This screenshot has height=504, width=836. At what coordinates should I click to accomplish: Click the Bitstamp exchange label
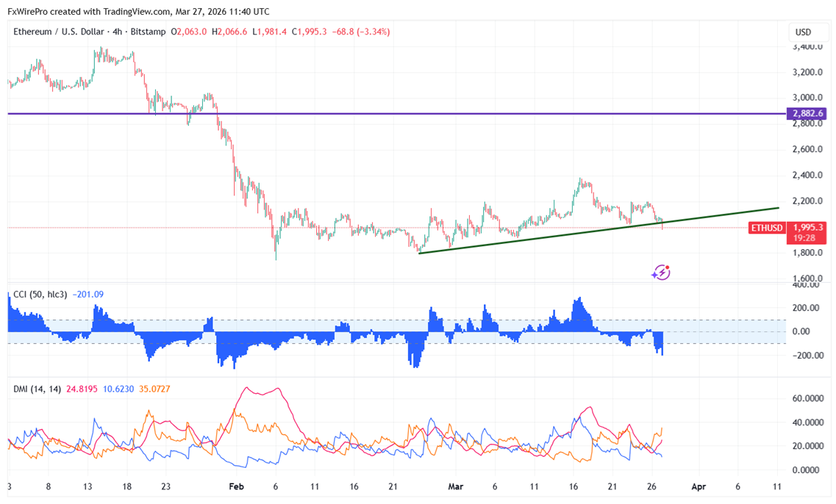tap(148, 32)
